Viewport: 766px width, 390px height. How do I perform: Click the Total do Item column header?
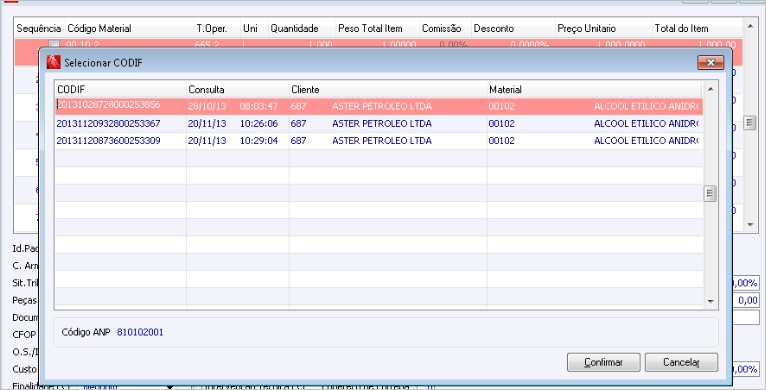(x=698, y=28)
